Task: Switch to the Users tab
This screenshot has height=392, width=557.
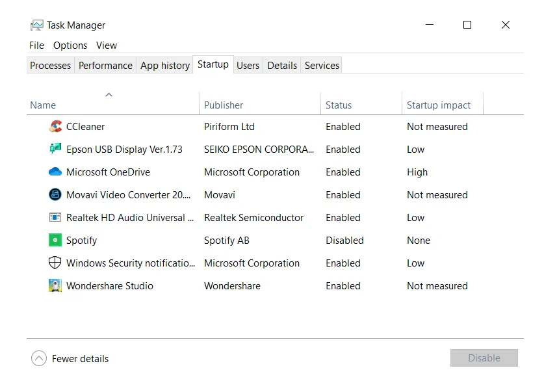Action: 248,66
